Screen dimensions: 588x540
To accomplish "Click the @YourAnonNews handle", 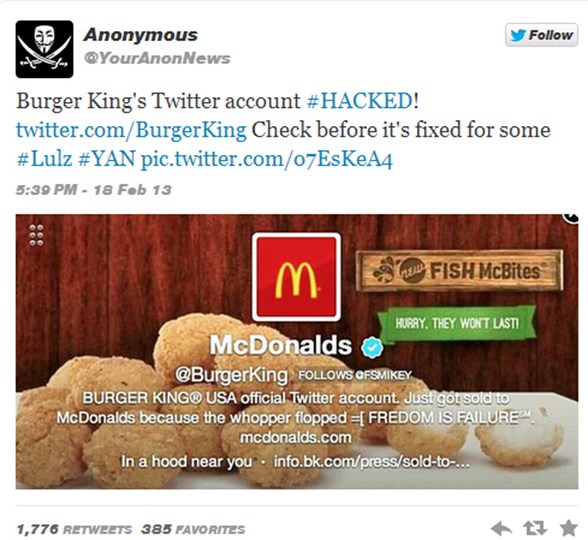I will [x=157, y=58].
